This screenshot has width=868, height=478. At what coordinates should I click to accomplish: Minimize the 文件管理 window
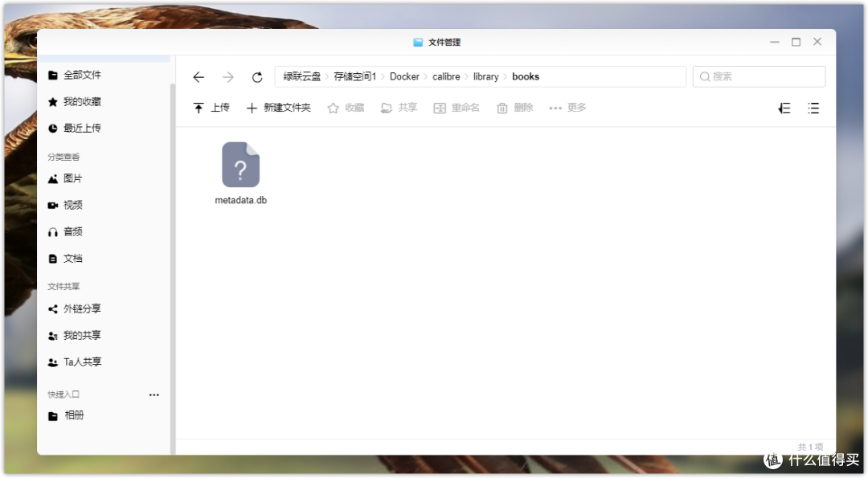[775, 42]
